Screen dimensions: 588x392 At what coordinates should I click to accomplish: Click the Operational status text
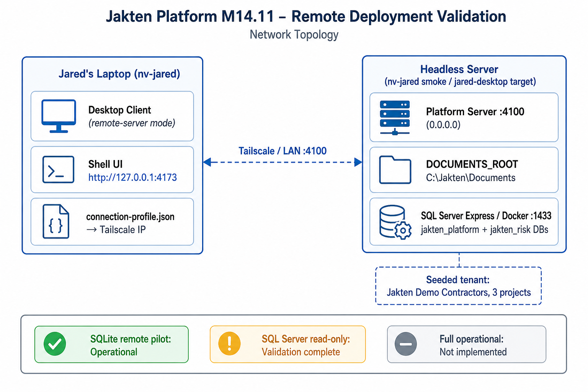pyautogui.click(x=114, y=352)
